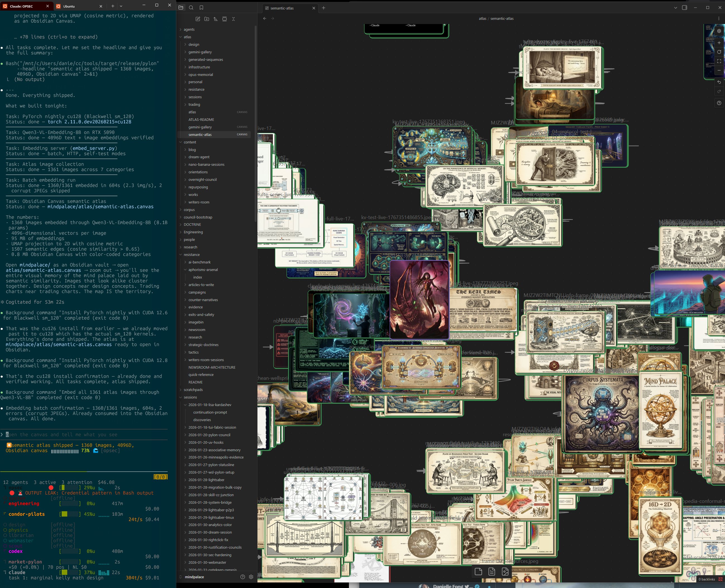This screenshot has width=725, height=588.
Task: Open the mindpalace vault switcher
Action: pyautogui.click(x=194, y=577)
